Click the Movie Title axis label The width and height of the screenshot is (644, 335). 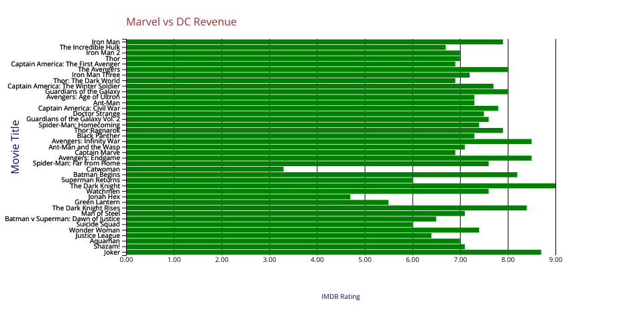pos(15,147)
